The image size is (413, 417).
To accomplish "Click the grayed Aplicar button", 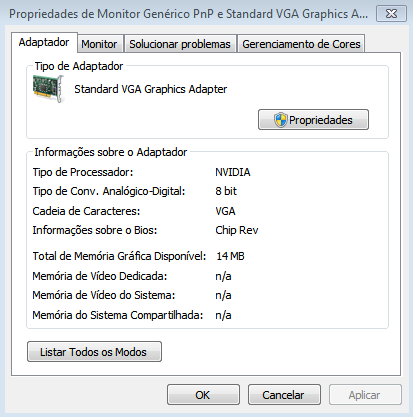I will coord(365,395).
